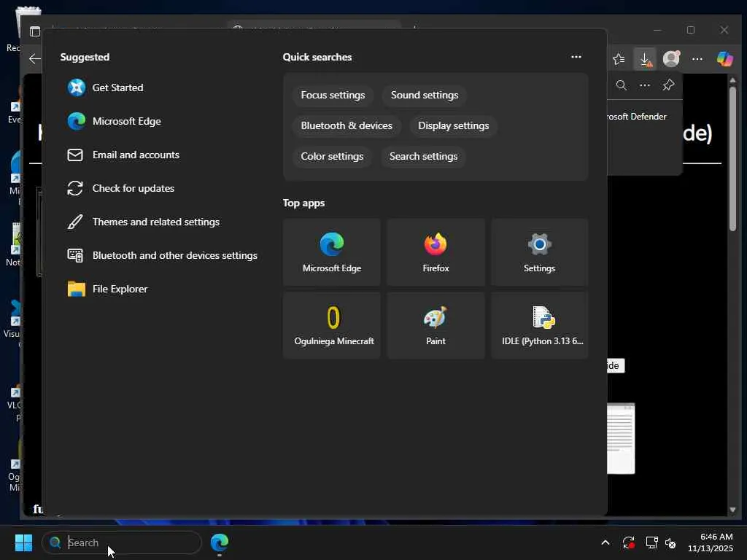The width and height of the screenshot is (747, 560).
Task: Click muted volume tray icon
Action: point(671,542)
